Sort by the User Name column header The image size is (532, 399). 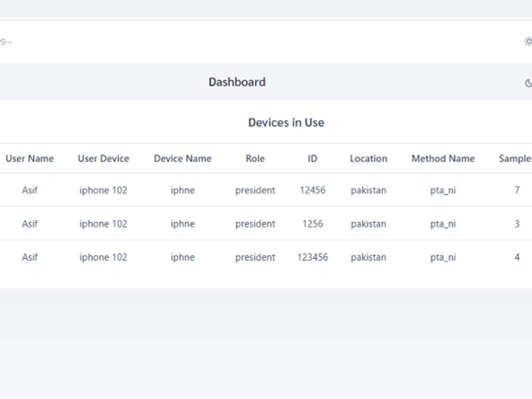point(29,159)
